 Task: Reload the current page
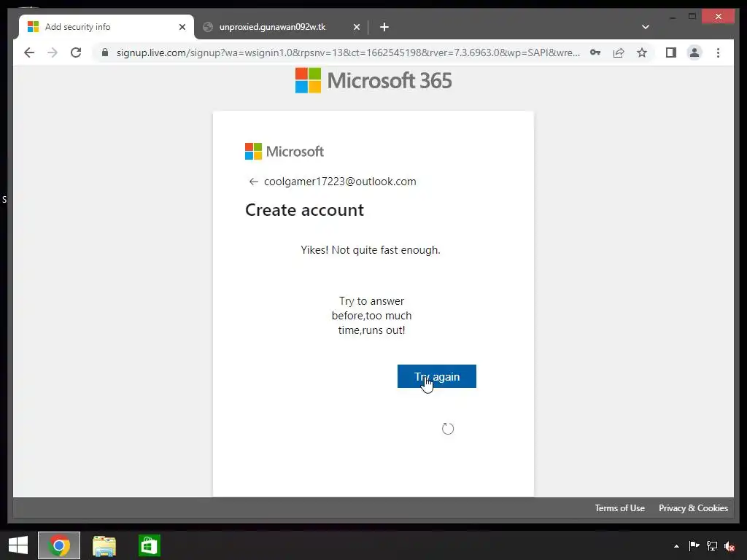click(x=76, y=52)
